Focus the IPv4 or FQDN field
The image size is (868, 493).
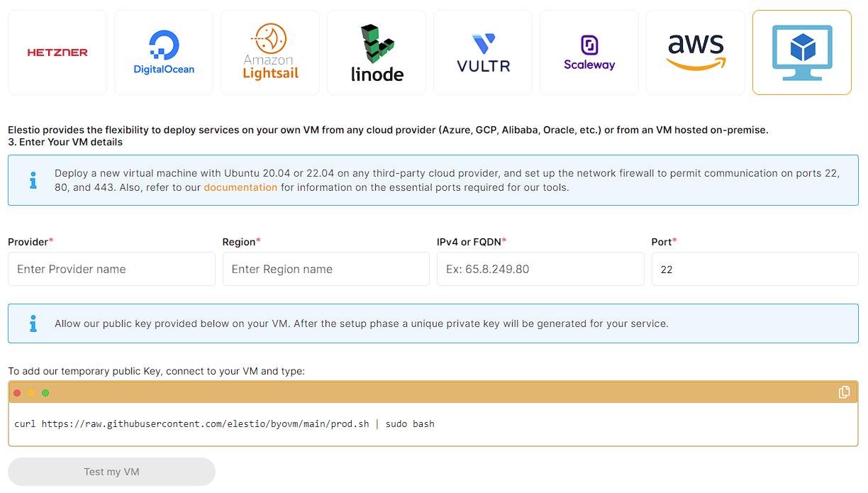click(x=540, y=270)
